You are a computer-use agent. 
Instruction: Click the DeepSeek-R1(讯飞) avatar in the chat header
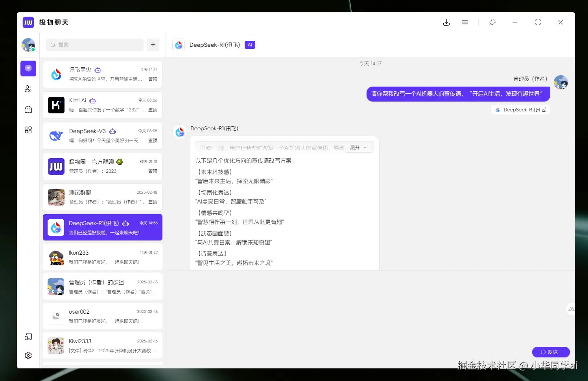(x=179, y=45)
